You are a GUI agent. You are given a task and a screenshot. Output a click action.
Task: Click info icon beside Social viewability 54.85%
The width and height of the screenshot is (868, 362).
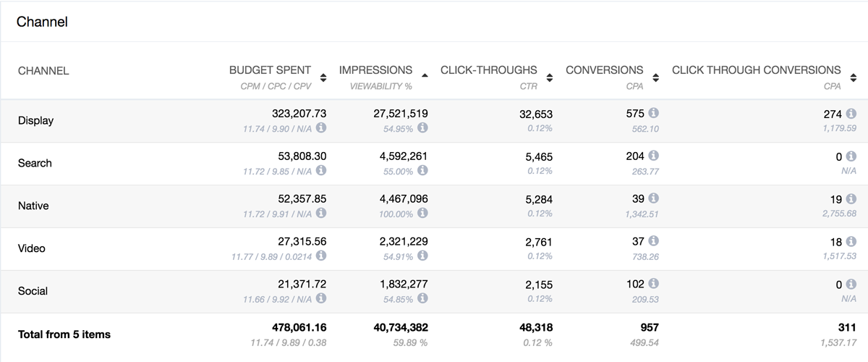422,298
